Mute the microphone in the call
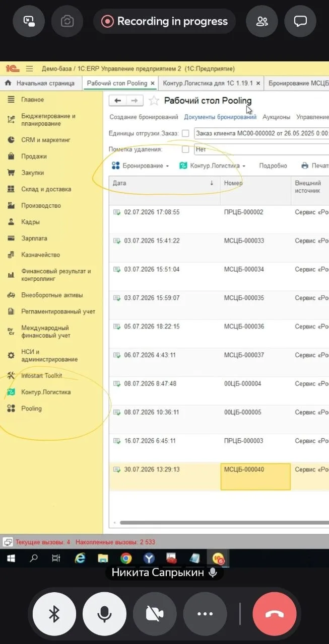This screenshot has width=329, height=644. click(x=104, y=614)
